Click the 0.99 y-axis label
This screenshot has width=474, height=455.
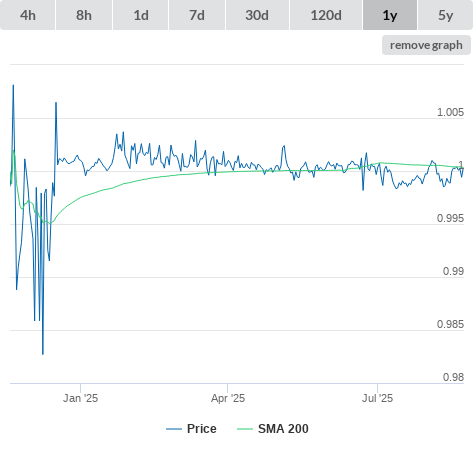(x=453, y=271)
